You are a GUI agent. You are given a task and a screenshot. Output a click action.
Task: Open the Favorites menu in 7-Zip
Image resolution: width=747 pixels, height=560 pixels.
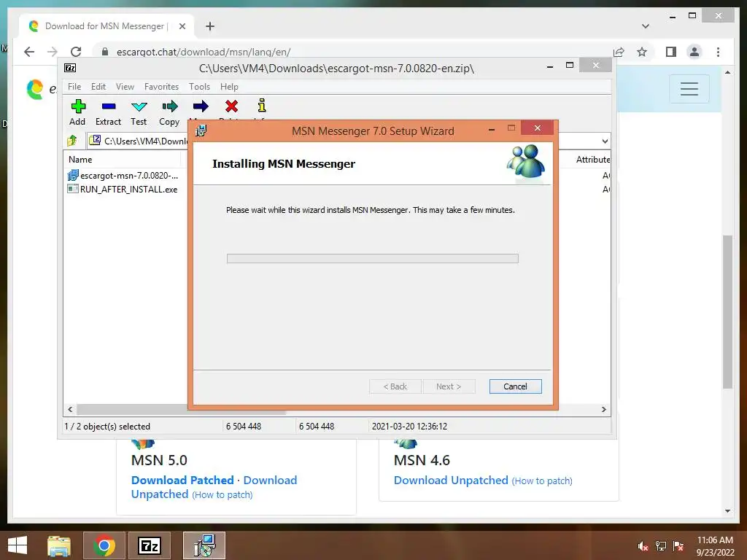click(161, 87)
